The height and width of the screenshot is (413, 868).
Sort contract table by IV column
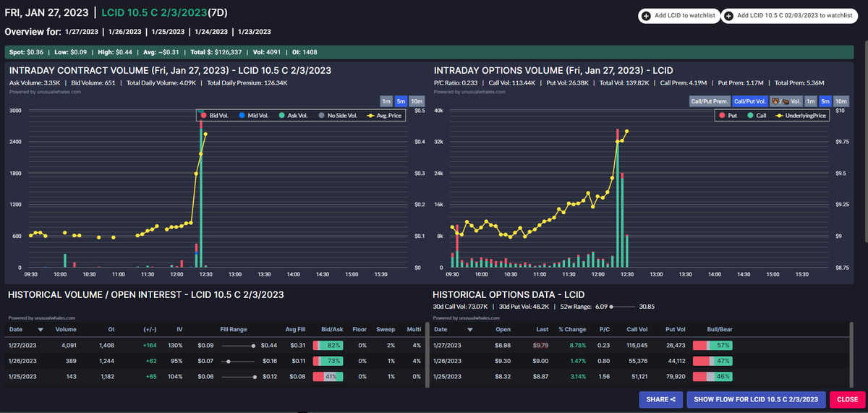tap(179, 328)
